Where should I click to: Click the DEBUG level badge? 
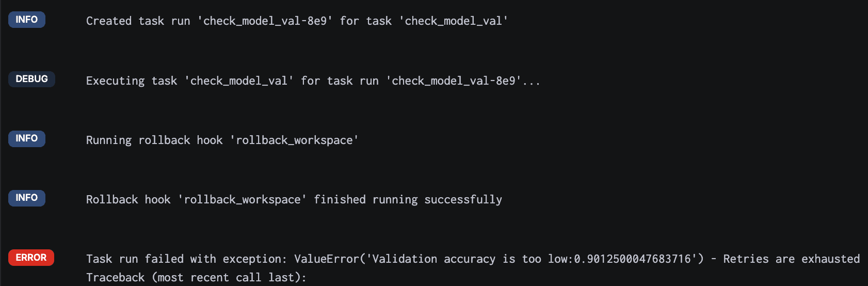pyautogui.click(x=31, y=79)
